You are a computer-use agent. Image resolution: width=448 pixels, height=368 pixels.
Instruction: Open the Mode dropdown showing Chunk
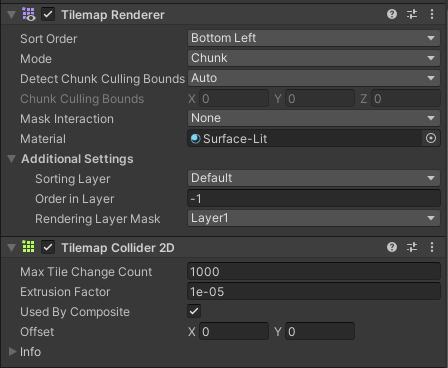click(314, 58)
